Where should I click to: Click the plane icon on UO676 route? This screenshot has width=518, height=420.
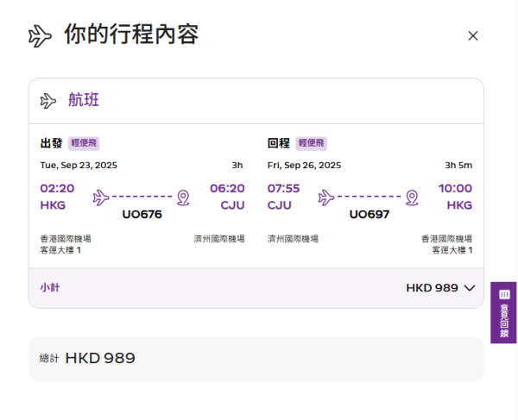point(101,197)
